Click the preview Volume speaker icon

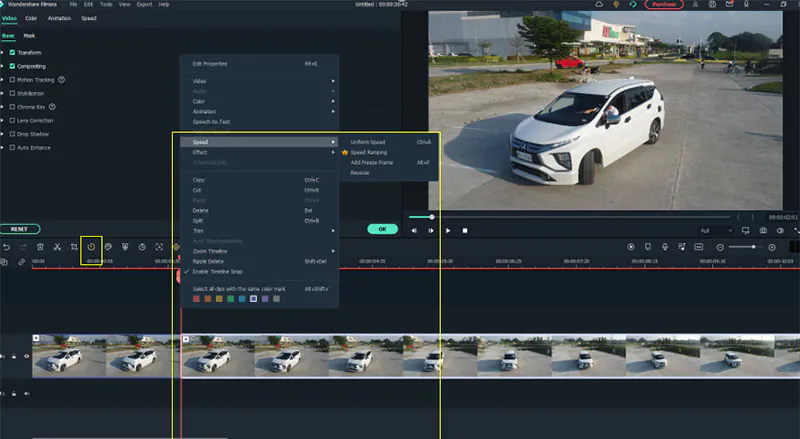[780, 231]
